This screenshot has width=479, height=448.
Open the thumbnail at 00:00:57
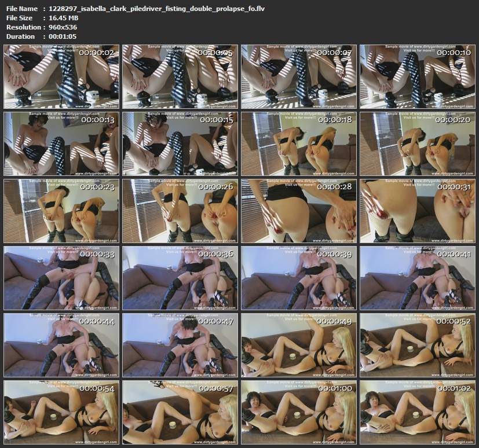coord(180,412)
